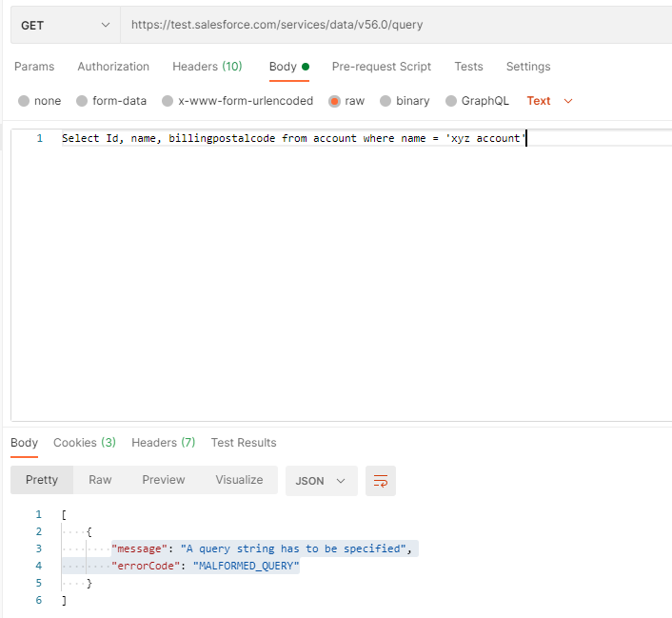Screen dimensions: 672x618
Task: Open the request Settings tab
Action: tap(528, 67)
